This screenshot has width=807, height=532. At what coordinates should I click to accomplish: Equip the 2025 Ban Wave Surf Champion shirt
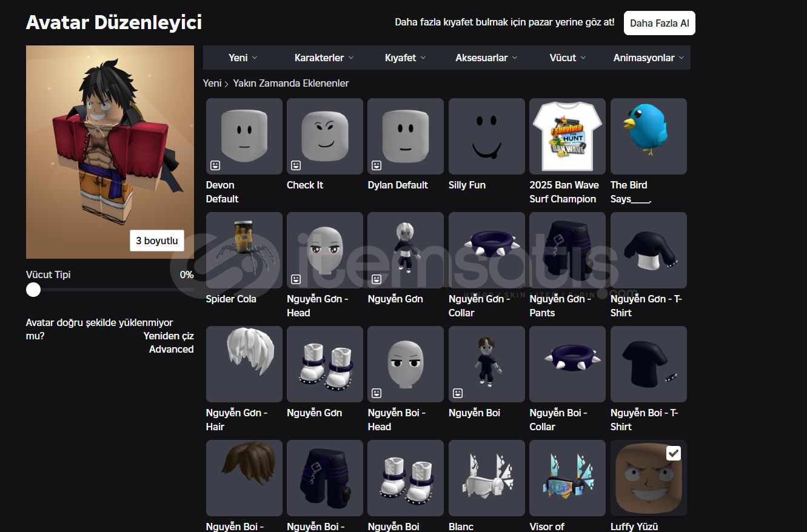(x=568, y=136)
